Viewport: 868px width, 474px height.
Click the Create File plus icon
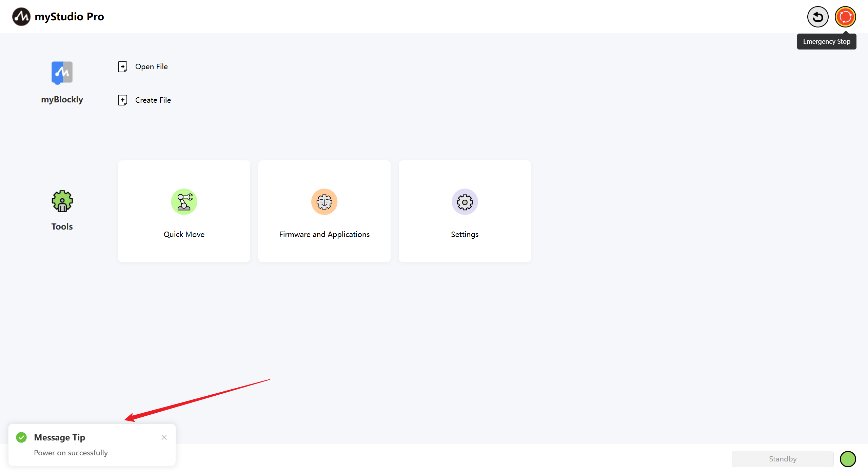point(122,100)
